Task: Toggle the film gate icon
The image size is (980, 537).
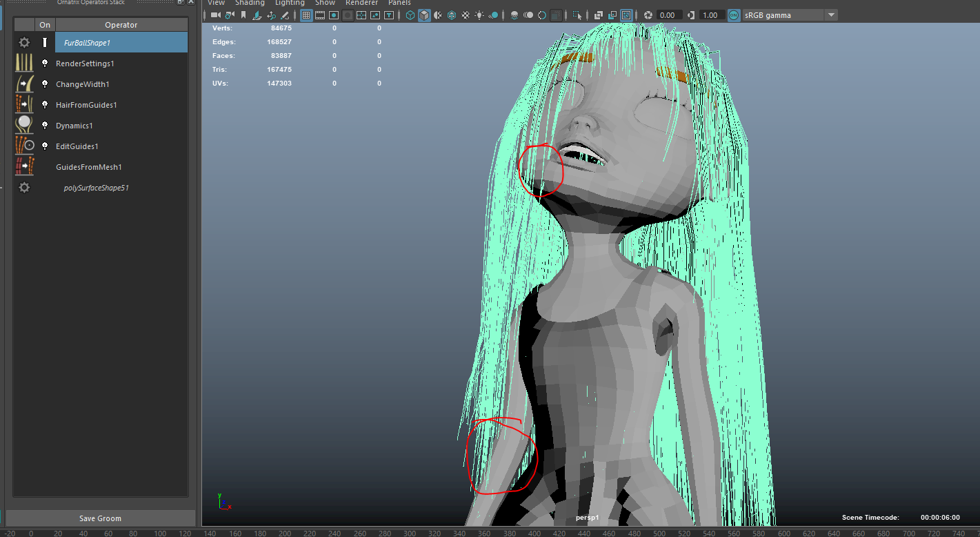Action: [x=320, y=15]
